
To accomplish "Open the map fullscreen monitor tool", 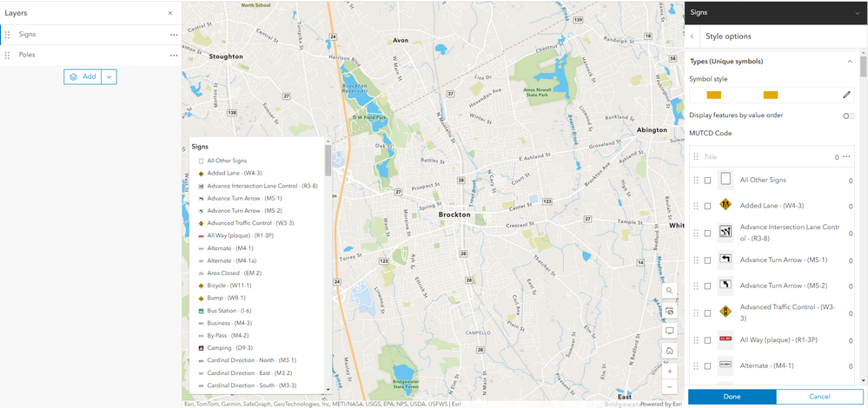I will (669, 331).
